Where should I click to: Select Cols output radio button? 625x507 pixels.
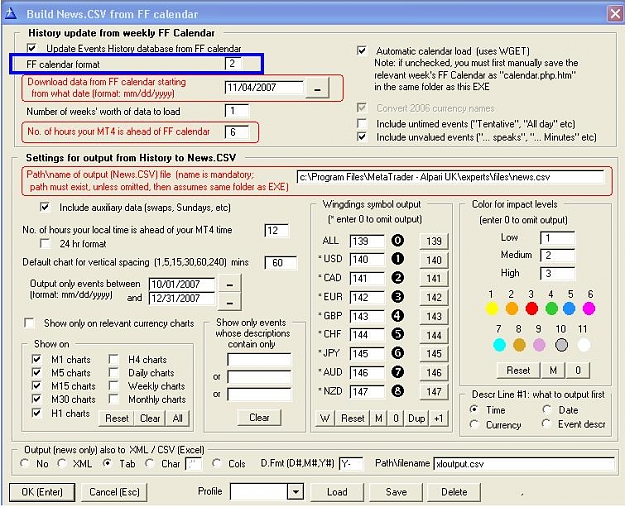[216, 464]
